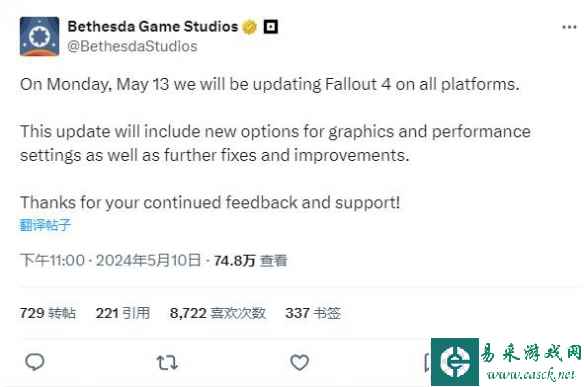Open Bethesda Game Studios profile avatar

click(39, 36)
